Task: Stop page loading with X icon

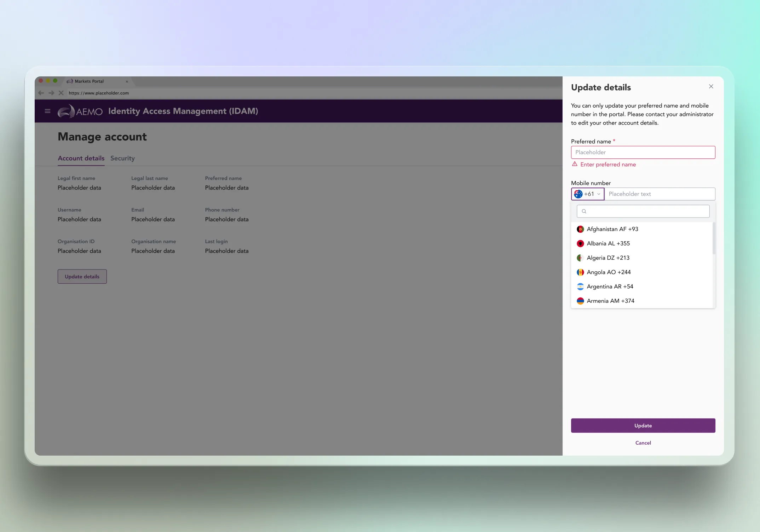Action: pos(61,93)
